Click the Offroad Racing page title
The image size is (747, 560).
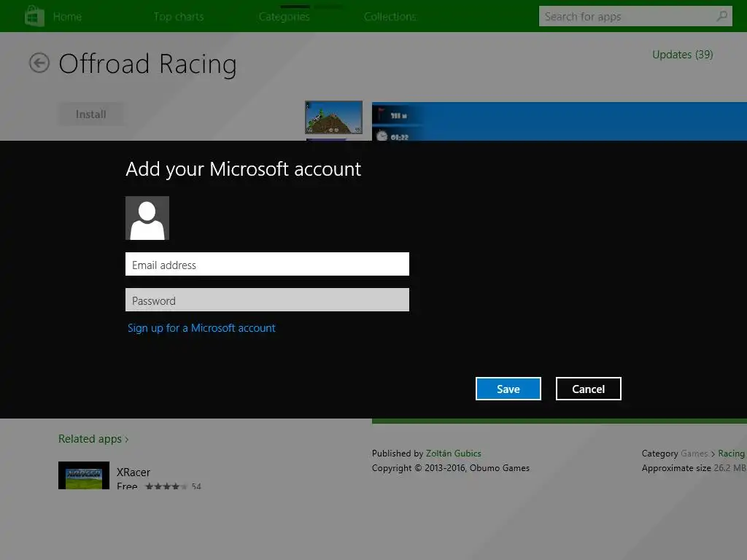(x=147, y=64)
